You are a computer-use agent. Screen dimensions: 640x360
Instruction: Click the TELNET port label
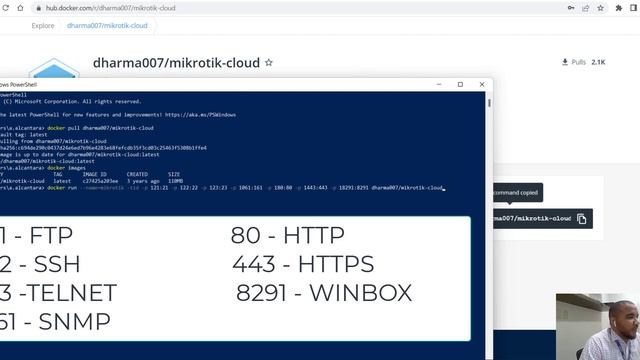pos(58,293)
